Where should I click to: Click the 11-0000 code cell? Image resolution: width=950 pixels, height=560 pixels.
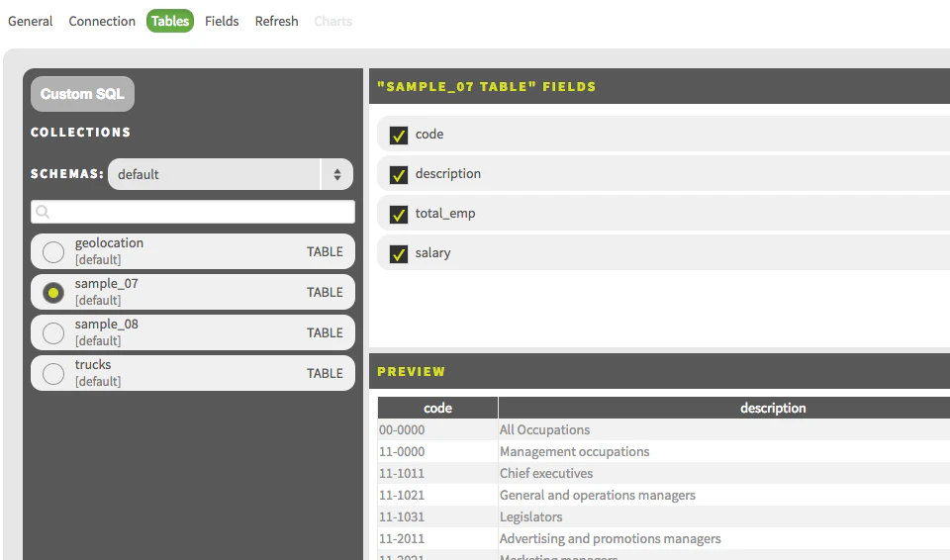click(x=437, y=451)
